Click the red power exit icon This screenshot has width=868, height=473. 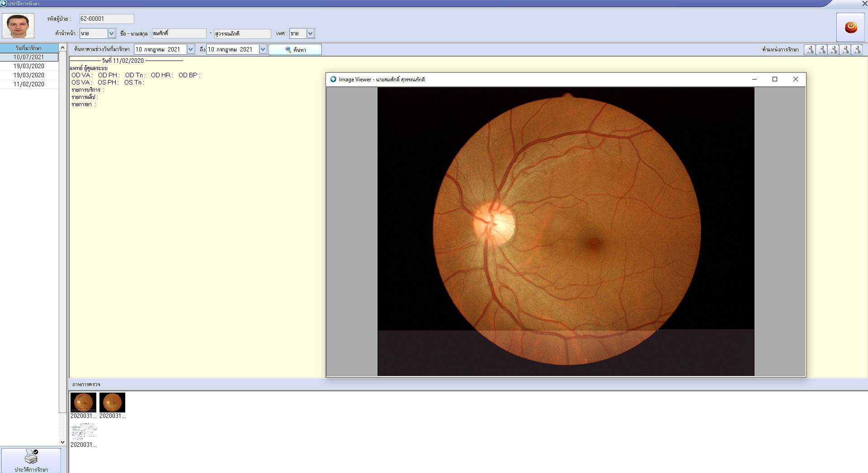tap(850, 28)
